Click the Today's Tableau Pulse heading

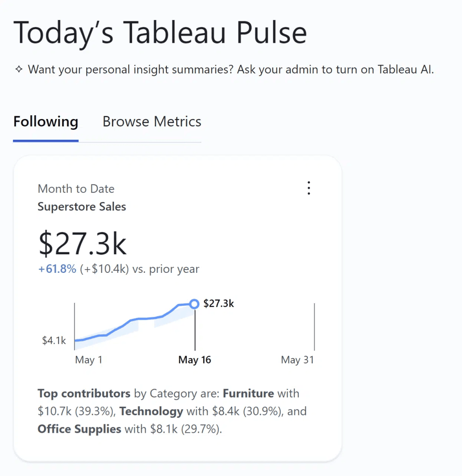(160, 33)
